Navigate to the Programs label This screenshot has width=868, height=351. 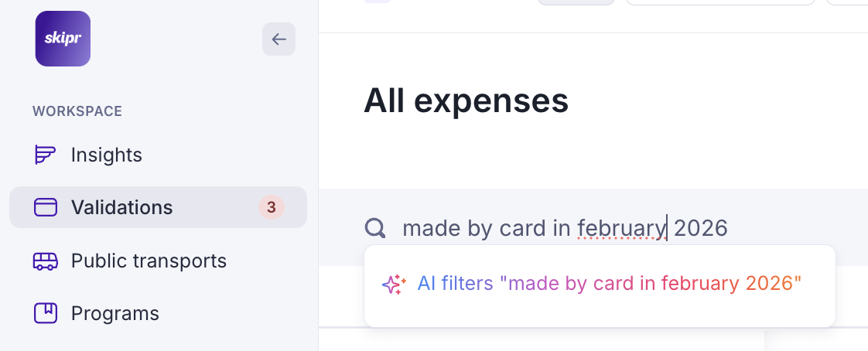click(x=115, y=313)
